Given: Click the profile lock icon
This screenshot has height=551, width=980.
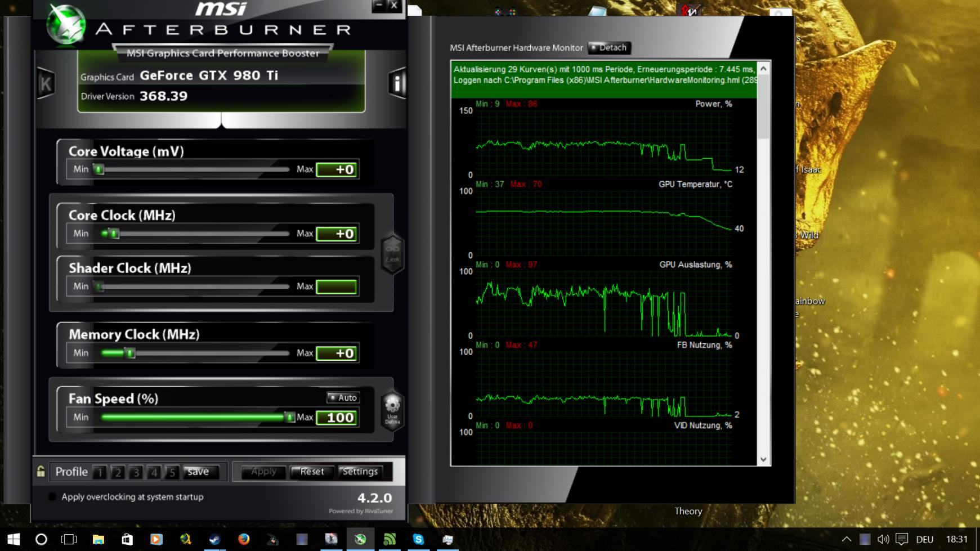Looking at the screenshot, I should pos(41,472).
